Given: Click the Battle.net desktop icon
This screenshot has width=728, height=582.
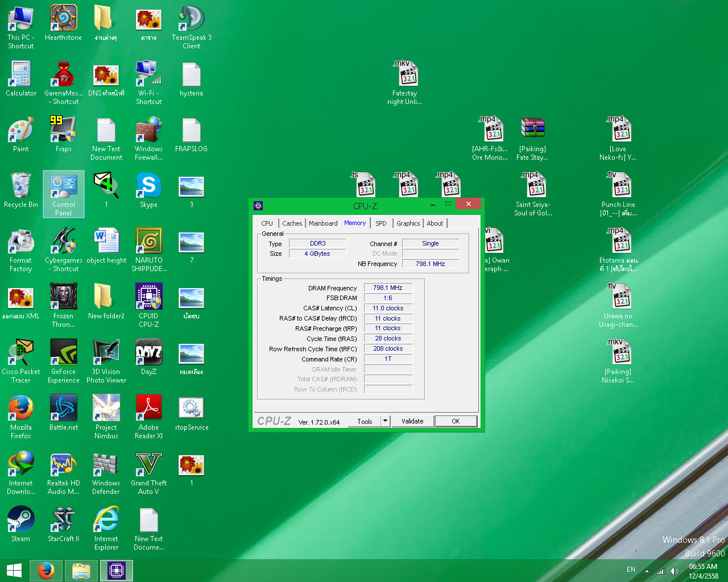Looking at the screenshot, I should coord(63,409).
